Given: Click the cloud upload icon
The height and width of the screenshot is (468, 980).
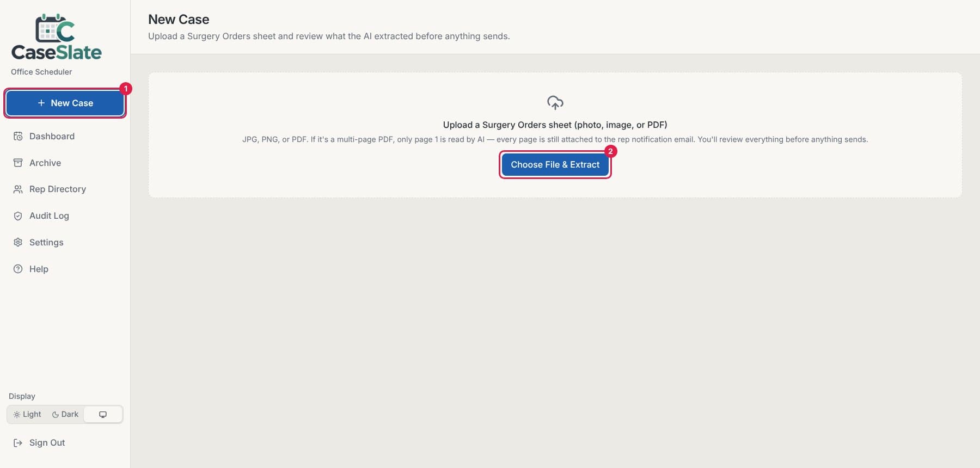Looking at the screenshot, I should (x=555, y=102).
